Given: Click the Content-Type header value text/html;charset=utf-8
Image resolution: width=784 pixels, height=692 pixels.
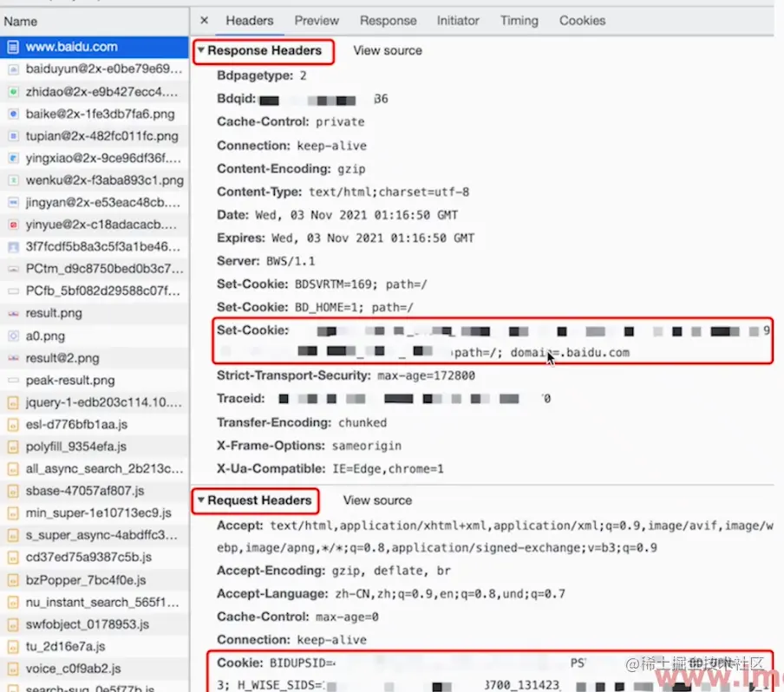Looking at the screenshot, I should [x=389, y=192].
